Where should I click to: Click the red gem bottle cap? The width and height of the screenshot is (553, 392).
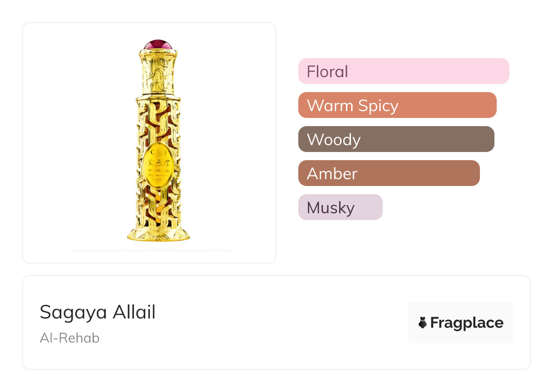point(158,45)
